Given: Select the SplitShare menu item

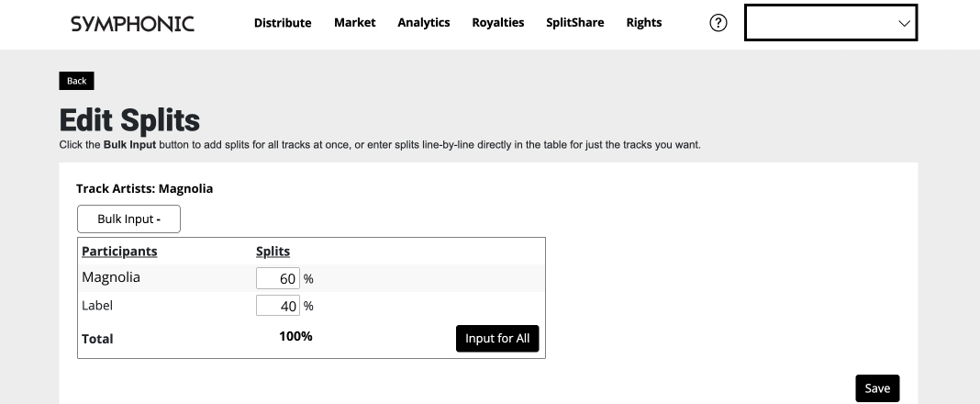Looking at the screenshot, I should (574, 23).
